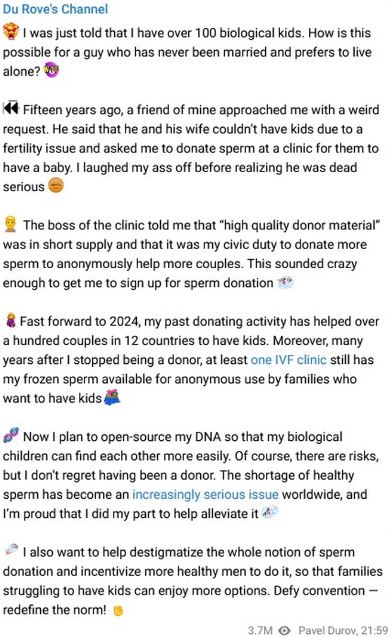392x637 pixels.
Task: Open the Du Rove's Channel name
Action: tap(55, 9)
